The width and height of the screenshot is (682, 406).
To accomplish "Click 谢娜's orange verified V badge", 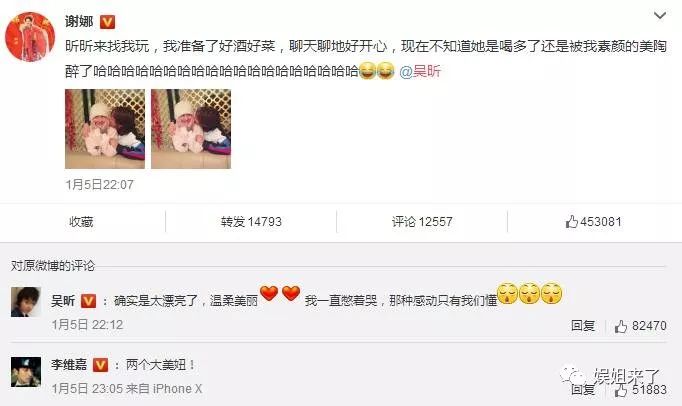I will [107, 22].
